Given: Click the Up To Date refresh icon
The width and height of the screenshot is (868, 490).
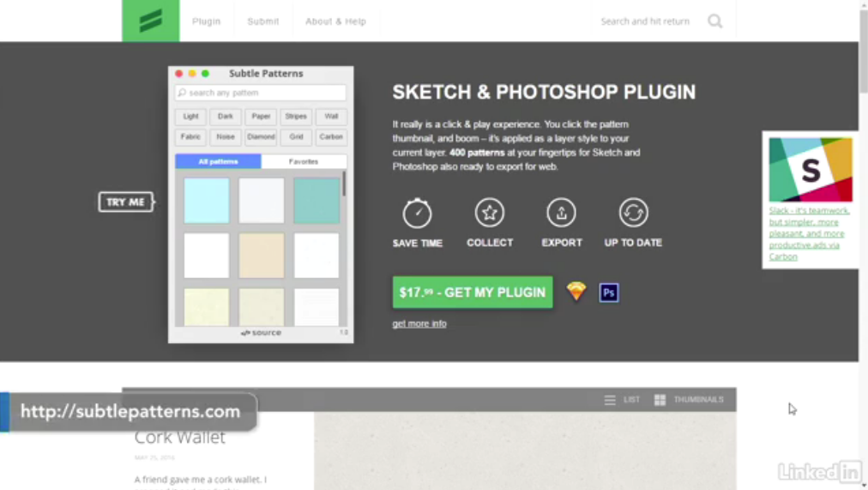Looking at the screenshot, I should (633, 212).
